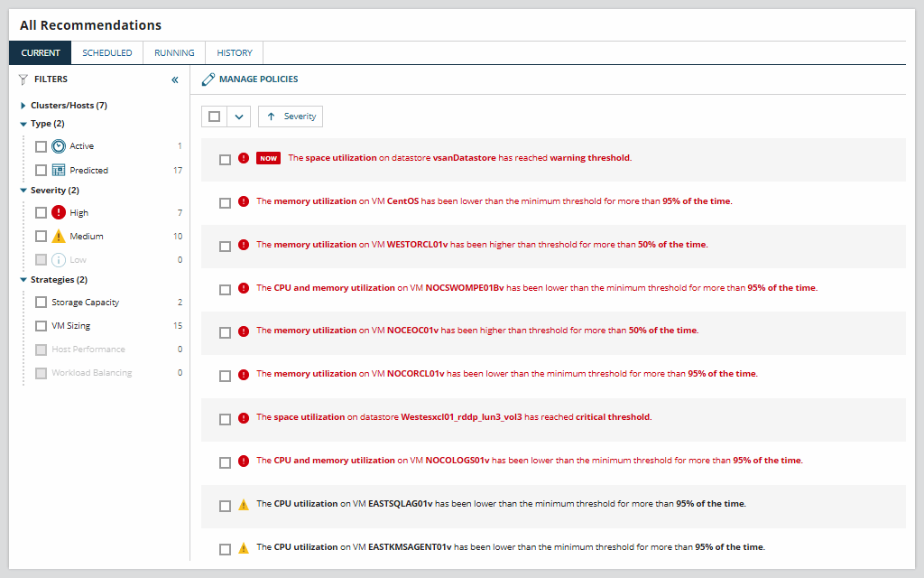Click the red alert icon on the vsanDatastore recommendation
This screenshot has height=578, width=924.
pos(243,157)
